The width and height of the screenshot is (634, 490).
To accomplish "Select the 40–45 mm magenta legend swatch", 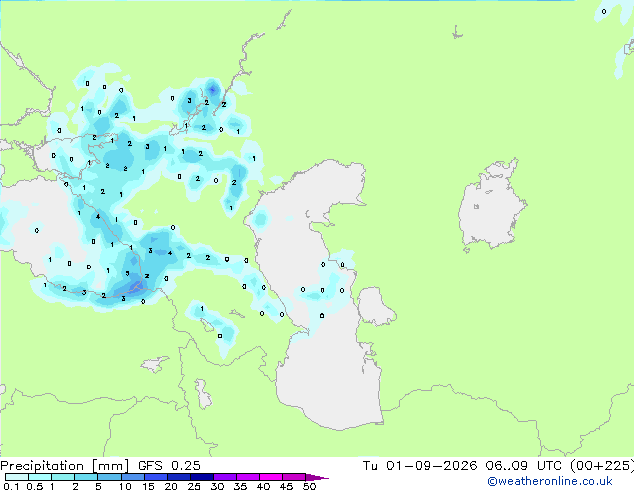I will [271, 477].
